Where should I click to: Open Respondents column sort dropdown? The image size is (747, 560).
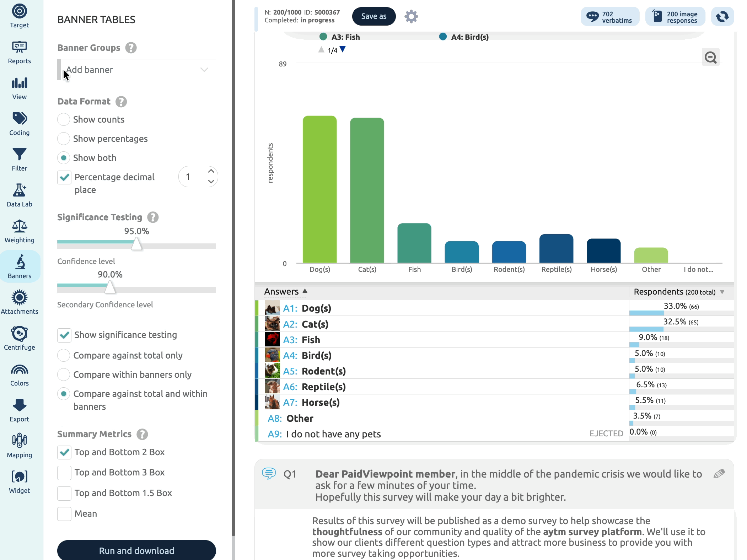click(722, 292)
